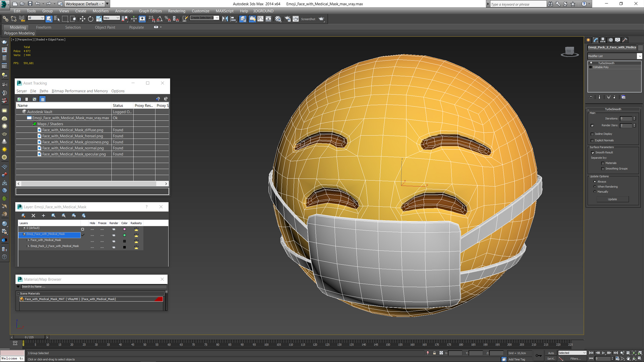Uncheck Smooth Result checkbox
644x362 pixels.
593,153
